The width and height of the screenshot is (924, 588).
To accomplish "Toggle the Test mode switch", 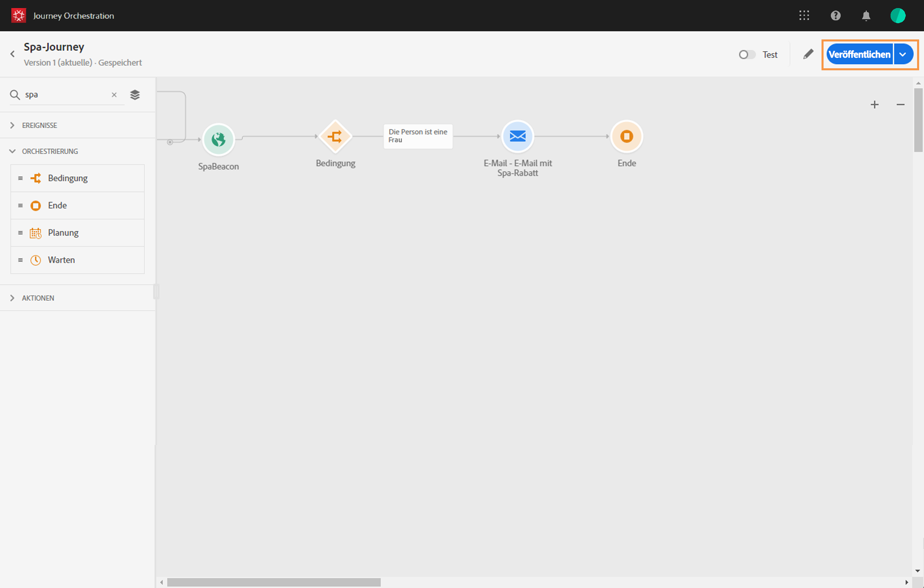I will tap(747, 54).
